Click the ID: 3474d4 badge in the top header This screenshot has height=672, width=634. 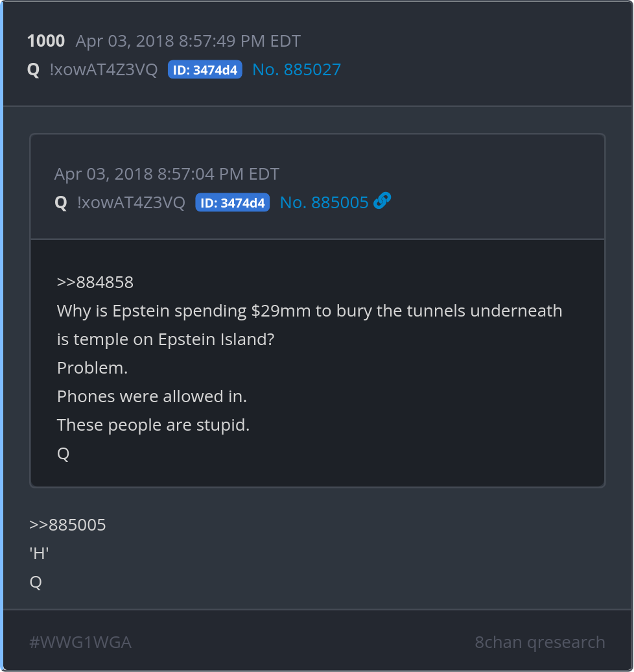click(x=205, y=70)
